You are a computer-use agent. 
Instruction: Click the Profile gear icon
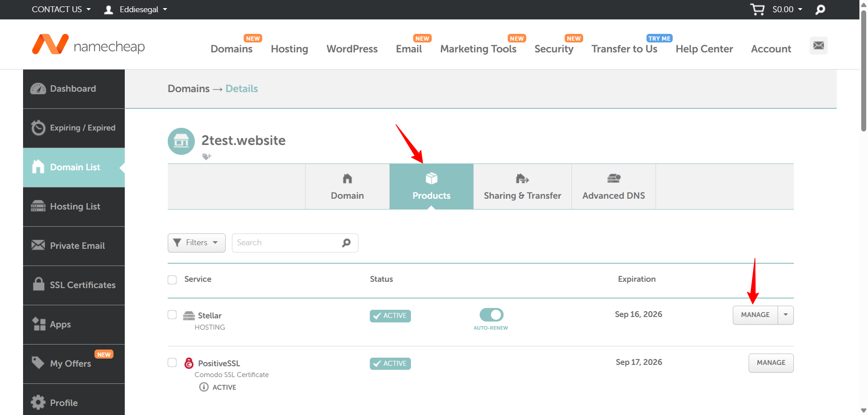[38, 402]
